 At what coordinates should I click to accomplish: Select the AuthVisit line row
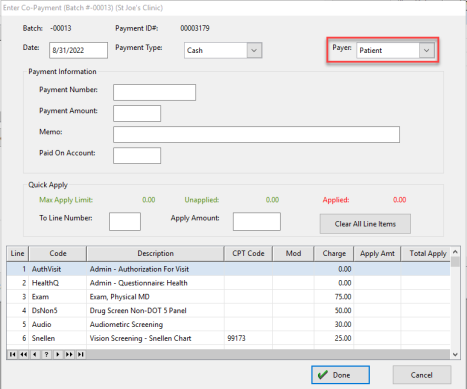point(228,269)
